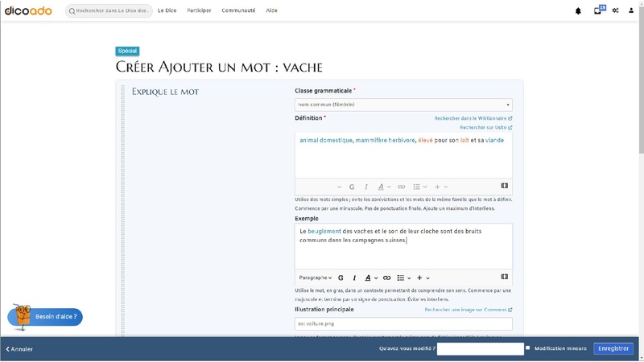
Task: Open the user account icon
Action: pos(631,10)
